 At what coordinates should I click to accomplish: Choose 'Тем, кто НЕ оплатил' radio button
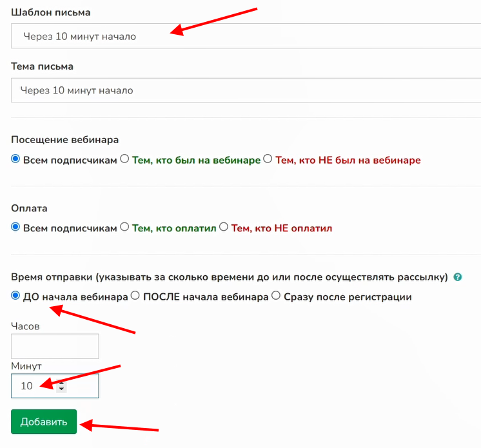224,227
